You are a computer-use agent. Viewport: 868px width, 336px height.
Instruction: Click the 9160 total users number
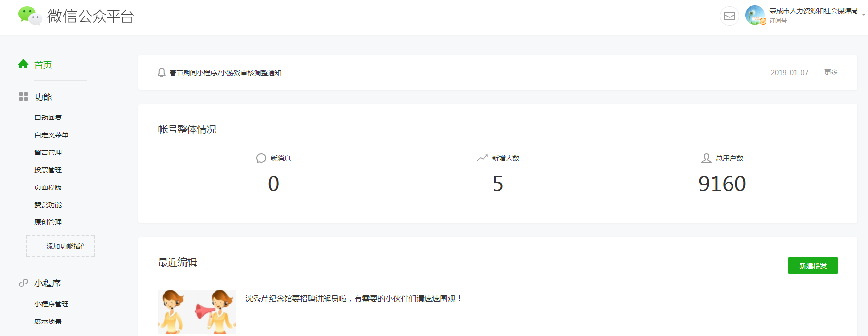click(x=722, y=184)
